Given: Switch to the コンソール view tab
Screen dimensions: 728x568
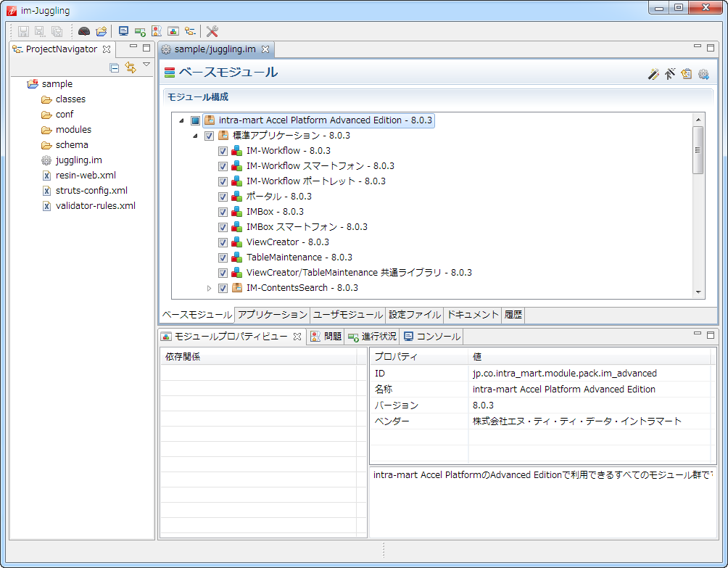Looking at the screenshot, I should [x=431, y=337].
